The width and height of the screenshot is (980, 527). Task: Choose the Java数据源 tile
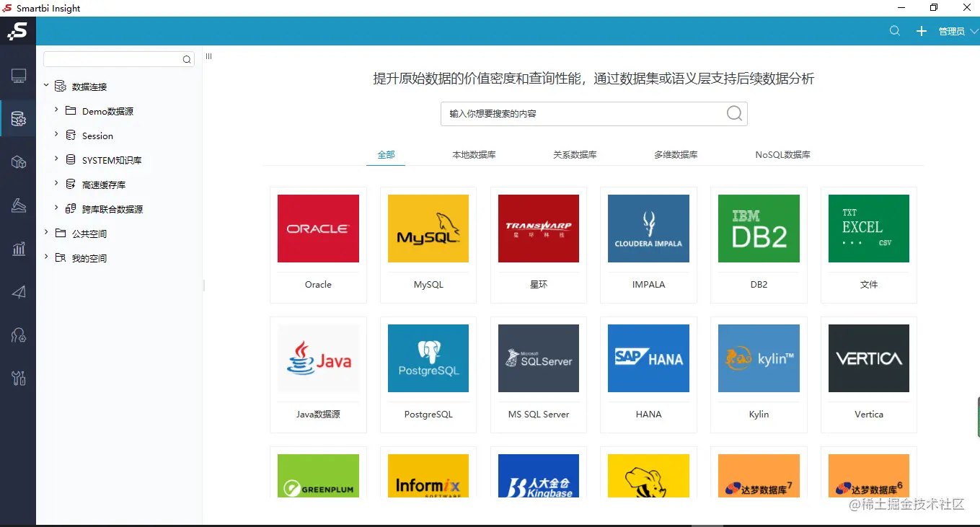tap(318, 375)
